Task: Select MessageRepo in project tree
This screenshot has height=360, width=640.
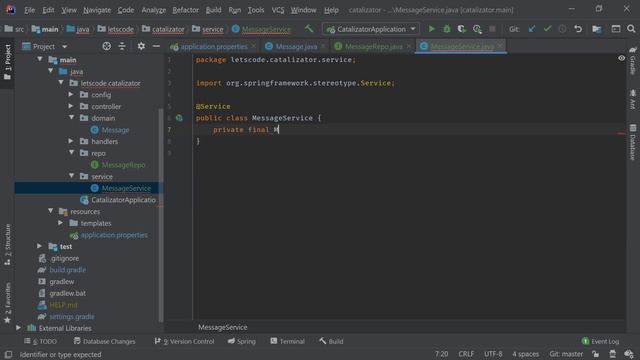Action: pos(123,165)
